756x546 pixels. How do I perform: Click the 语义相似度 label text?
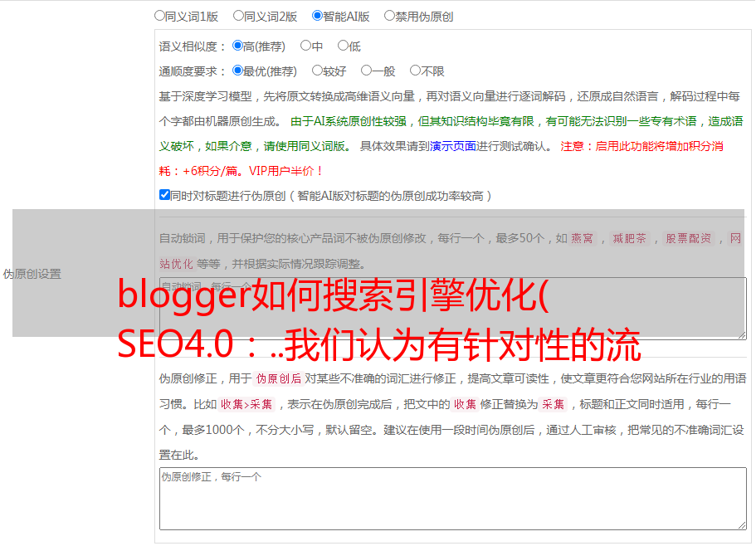[x=192, y=46]
